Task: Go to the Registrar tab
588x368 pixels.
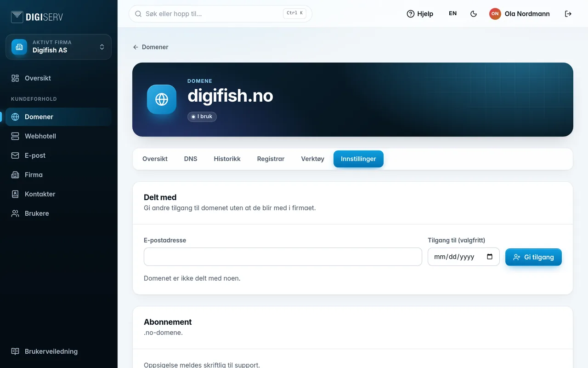Action: click(271, 159)
